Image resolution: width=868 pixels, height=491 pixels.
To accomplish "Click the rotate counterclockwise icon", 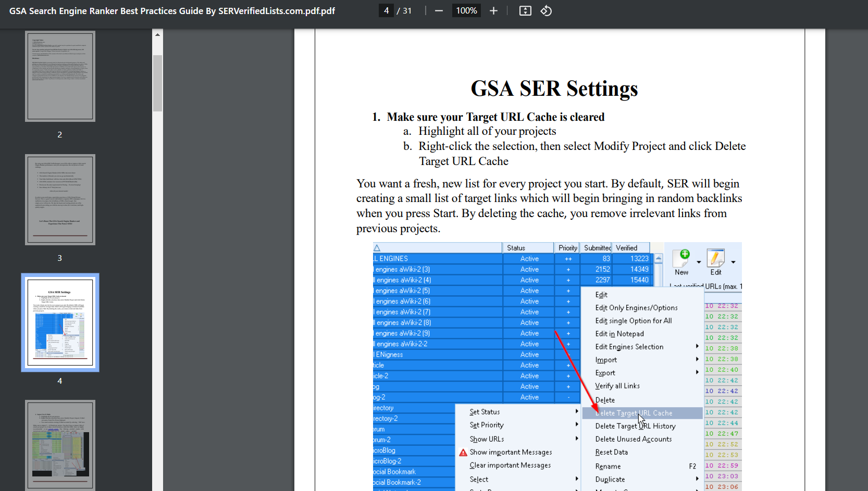I will pos(546,11).
